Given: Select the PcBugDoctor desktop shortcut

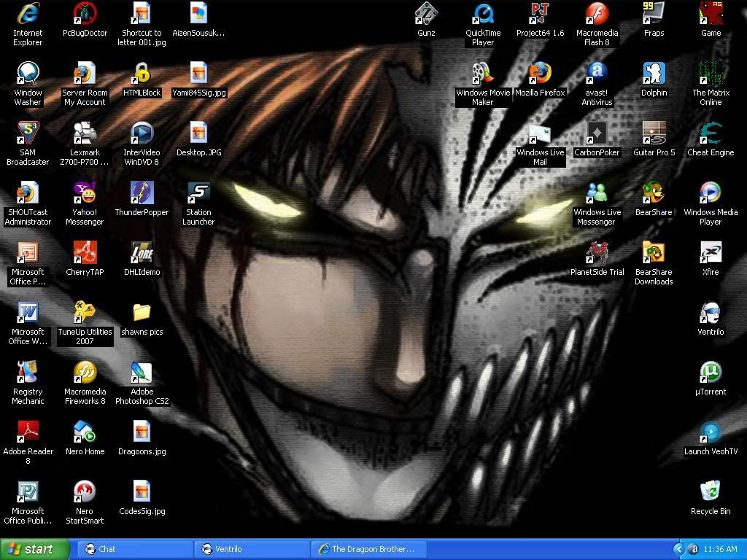Looking at the screenshot, I should (85, 13).
